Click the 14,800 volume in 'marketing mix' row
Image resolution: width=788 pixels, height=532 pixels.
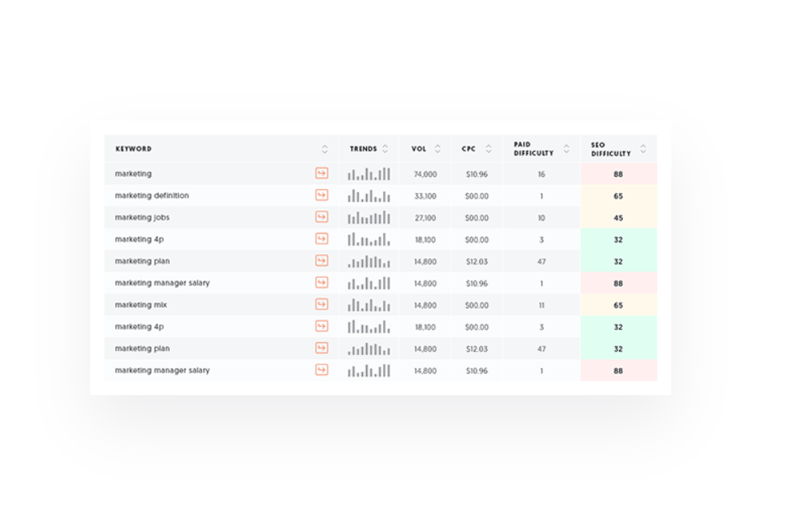click(x=425, y=305)
